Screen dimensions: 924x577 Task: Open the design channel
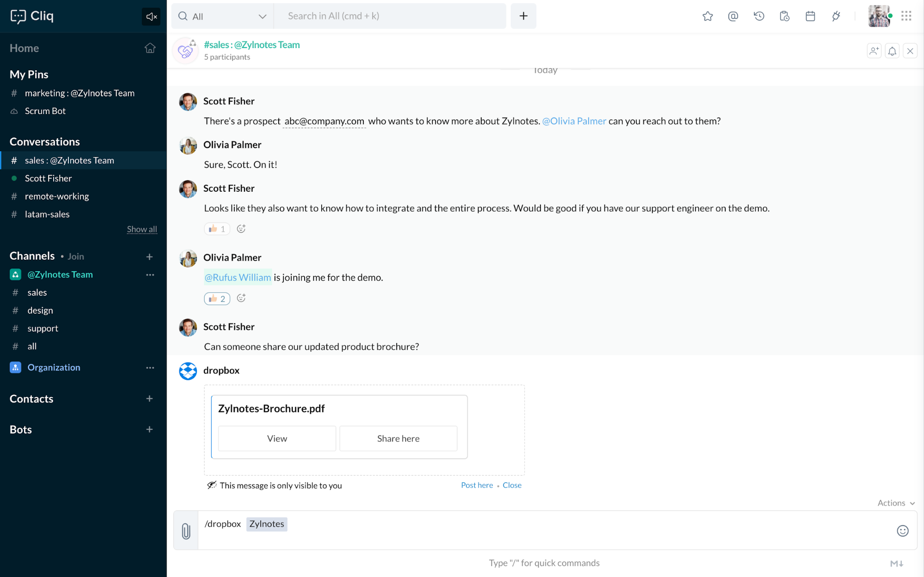(x=40, y=310)
